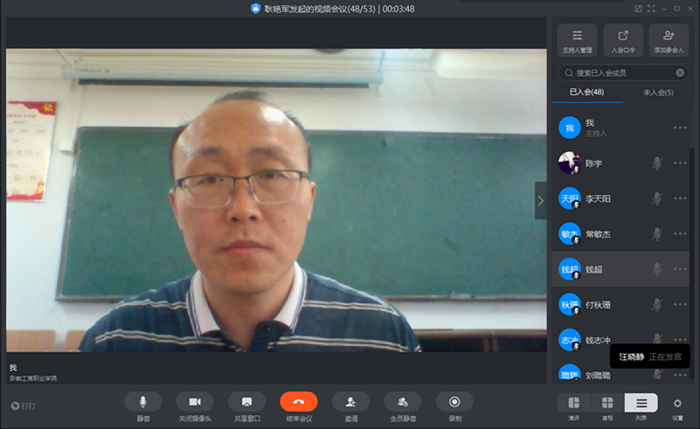
Task: Switch to 未入会(5) tab
Action: click(658, 92)
